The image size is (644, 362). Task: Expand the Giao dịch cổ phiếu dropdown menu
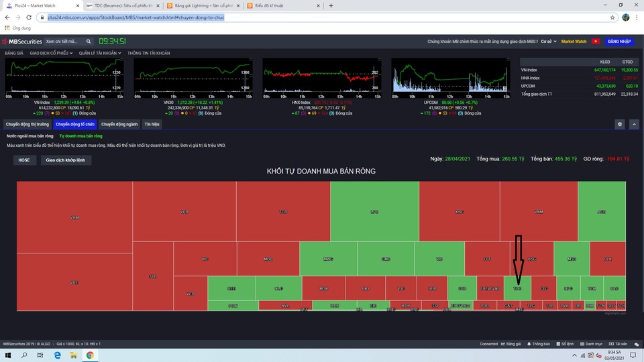point(51,52)
